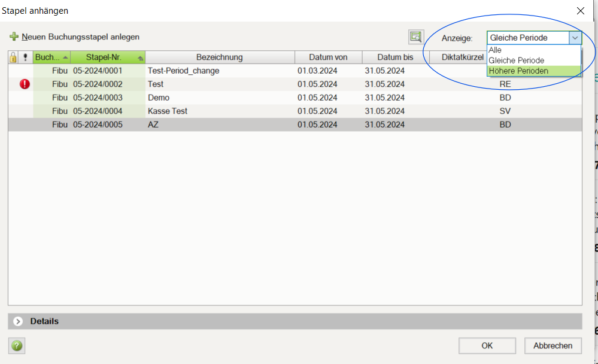Image resolution: width=598 pixels, height=364 pixels.
Task: Expand the Details section chevron
Action: [x=18, y=321]
